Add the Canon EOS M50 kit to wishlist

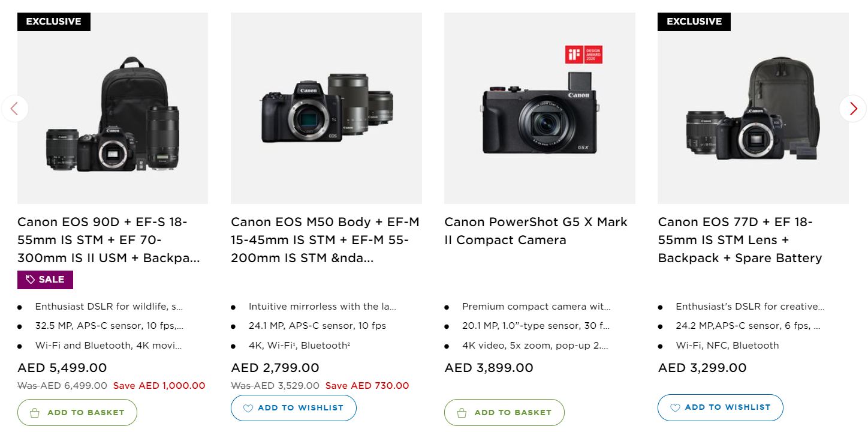click(x=293, y=408)
